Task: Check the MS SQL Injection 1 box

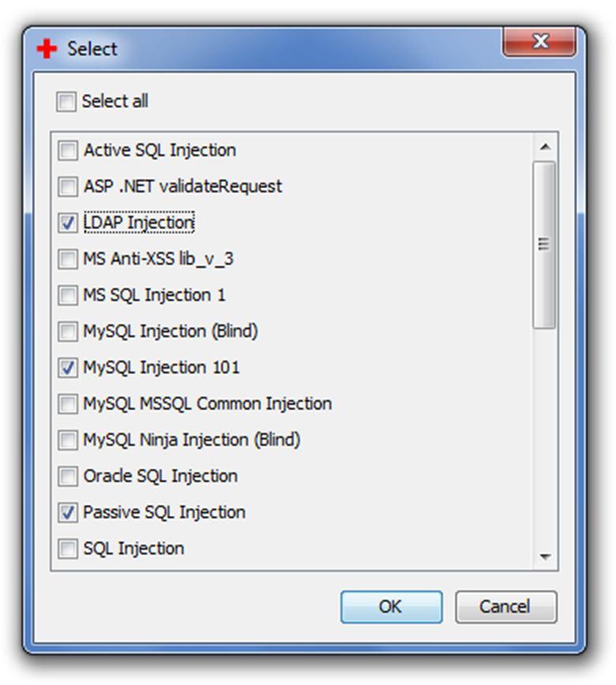Action: point(68,295)
